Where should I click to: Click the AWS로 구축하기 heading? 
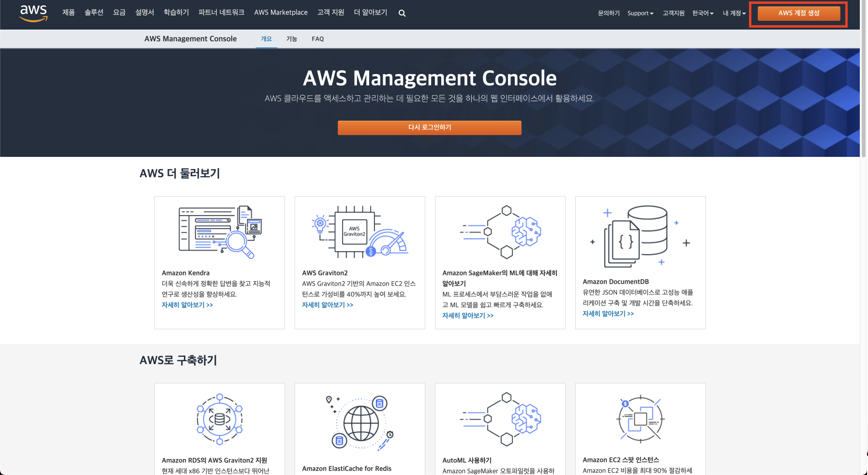point(178,360)
